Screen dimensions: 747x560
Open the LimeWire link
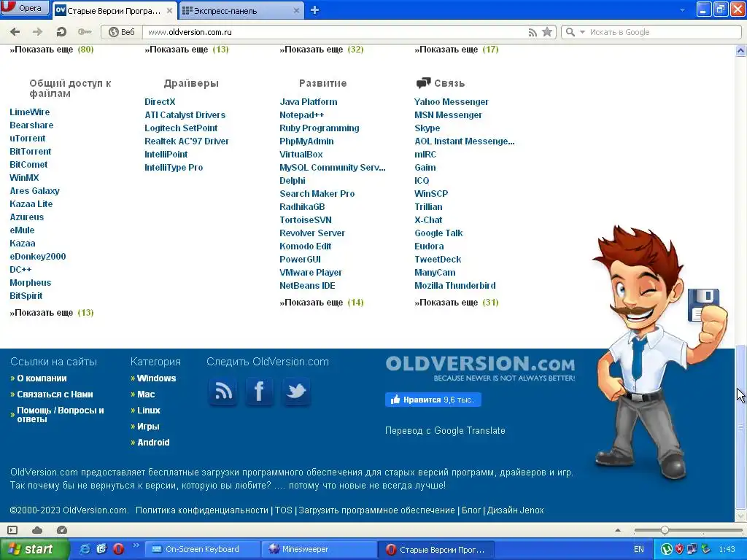point(29,112)
